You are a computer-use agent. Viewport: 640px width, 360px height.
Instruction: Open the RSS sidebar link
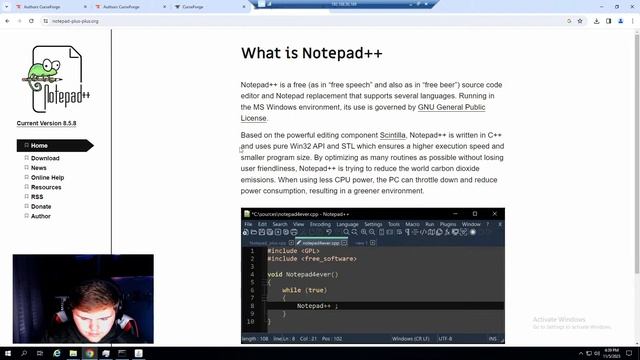click(x=37, y=197)
